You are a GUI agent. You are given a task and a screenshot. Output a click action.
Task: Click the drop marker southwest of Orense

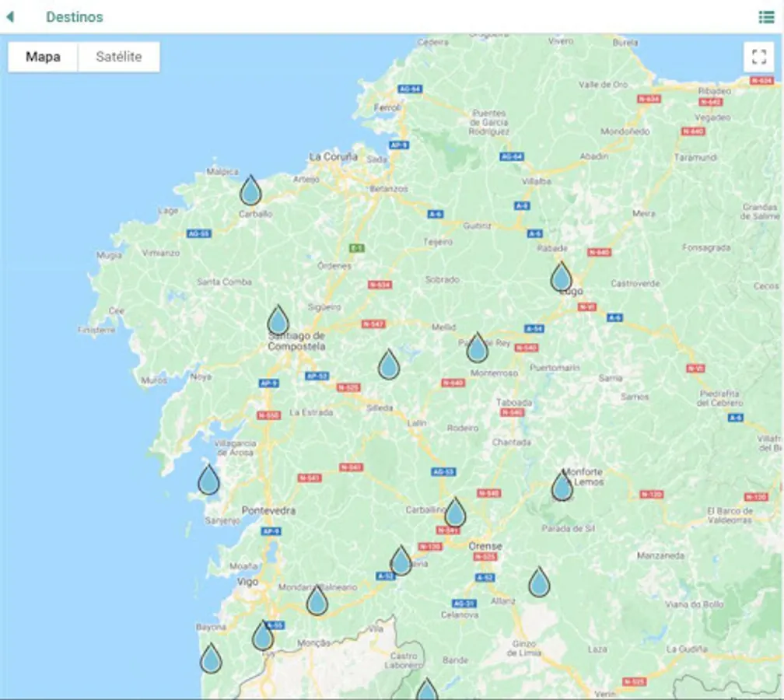pos(401,561)
